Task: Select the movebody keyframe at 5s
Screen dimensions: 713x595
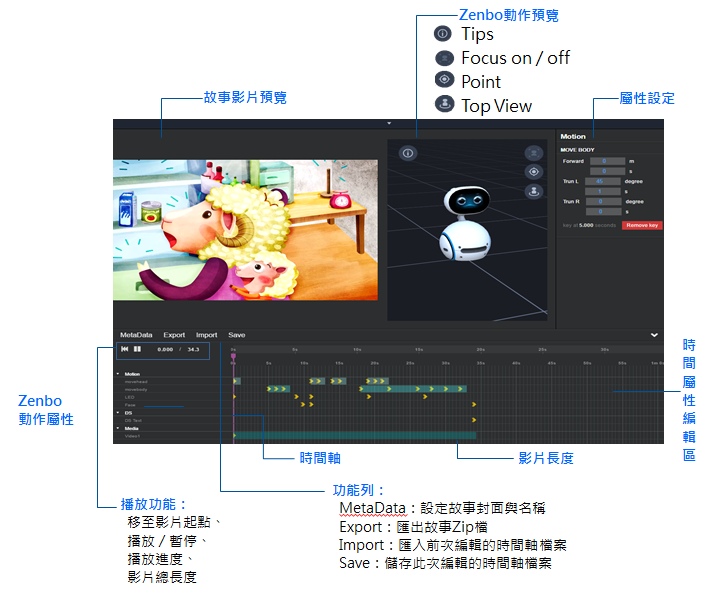Action: 269,389
